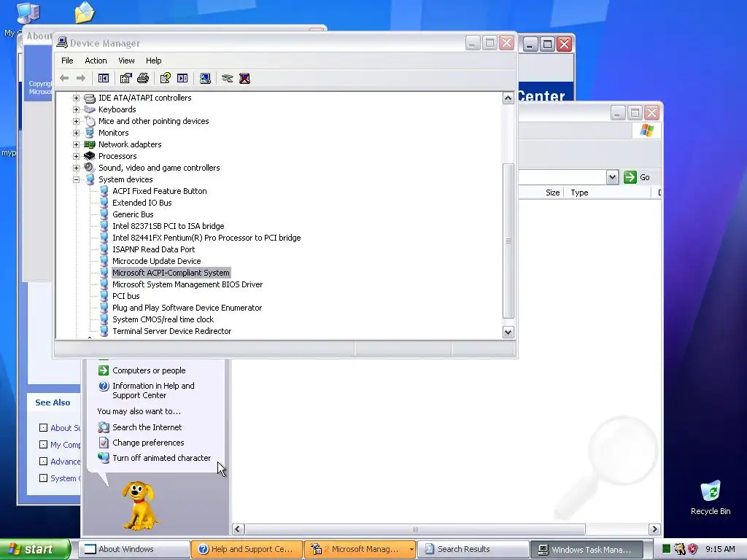Screen dimensions: 747x560
Task: Open the Help menu in Device Manager
Action: coord(153,61)
